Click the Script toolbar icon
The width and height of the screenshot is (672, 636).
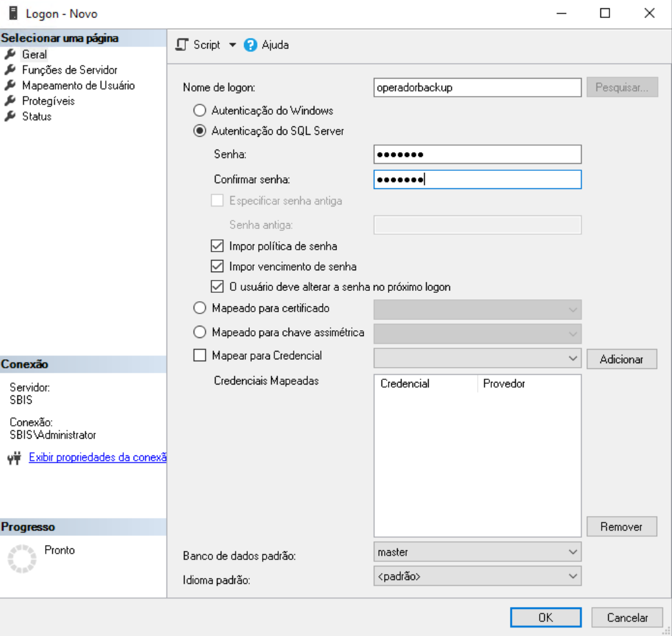pos(183,45)
